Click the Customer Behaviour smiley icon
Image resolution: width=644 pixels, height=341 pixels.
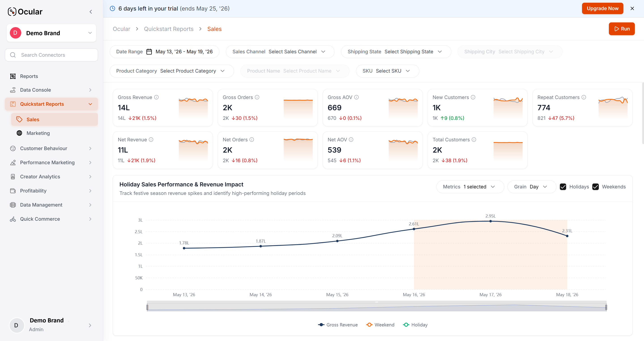pyautogui.click(x=13, y=149)
